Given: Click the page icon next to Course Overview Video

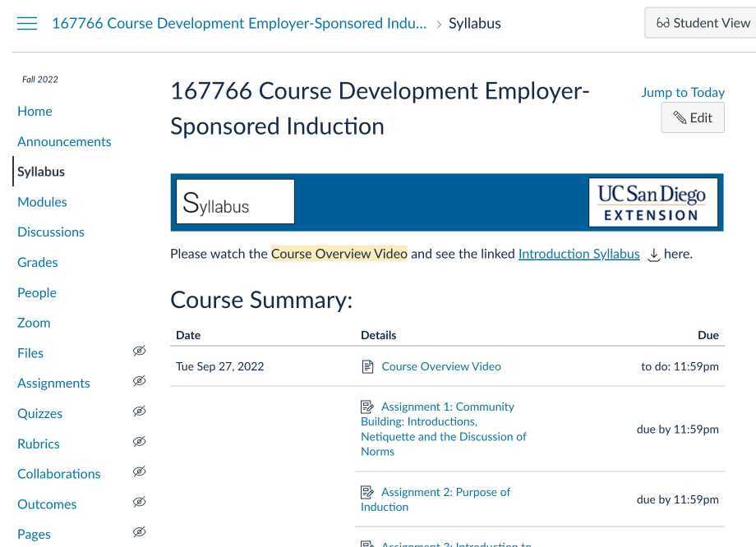Looking at the screenshot, I should 367,366.
